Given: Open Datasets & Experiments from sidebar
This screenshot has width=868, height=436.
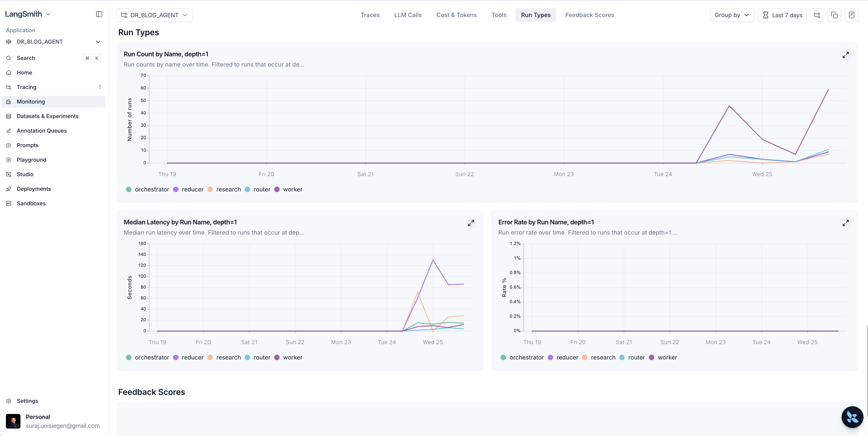Looking at the screenshot, I should 48,116.
